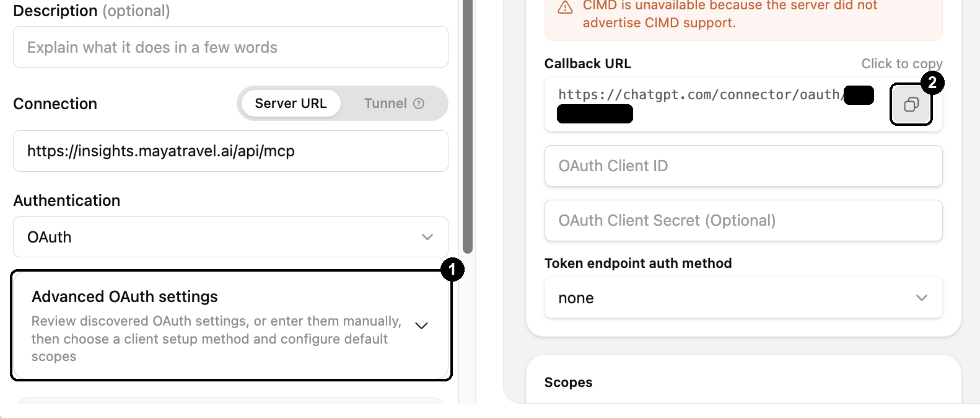Click the left panel vertical scrollbar

[x=468, y=127]
